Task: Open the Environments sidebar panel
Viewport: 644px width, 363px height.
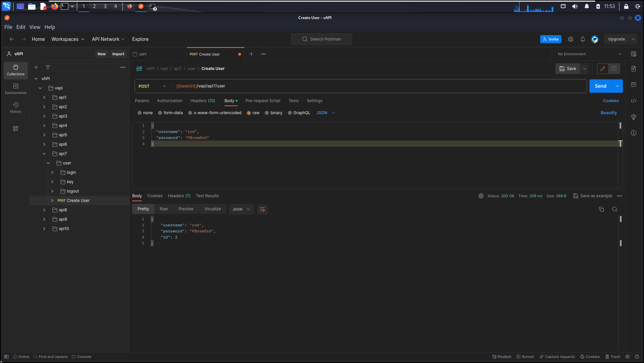Action: click(16, 89)
